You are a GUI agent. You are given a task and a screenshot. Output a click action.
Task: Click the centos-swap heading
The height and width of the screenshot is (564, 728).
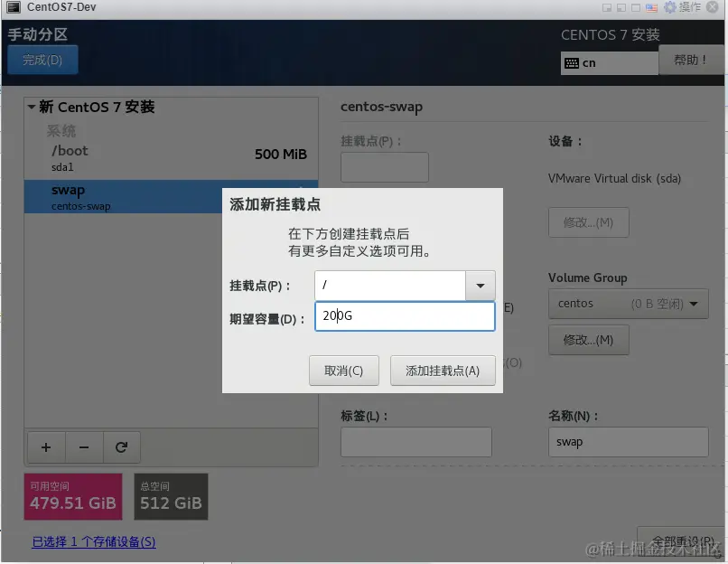(382, 107)
